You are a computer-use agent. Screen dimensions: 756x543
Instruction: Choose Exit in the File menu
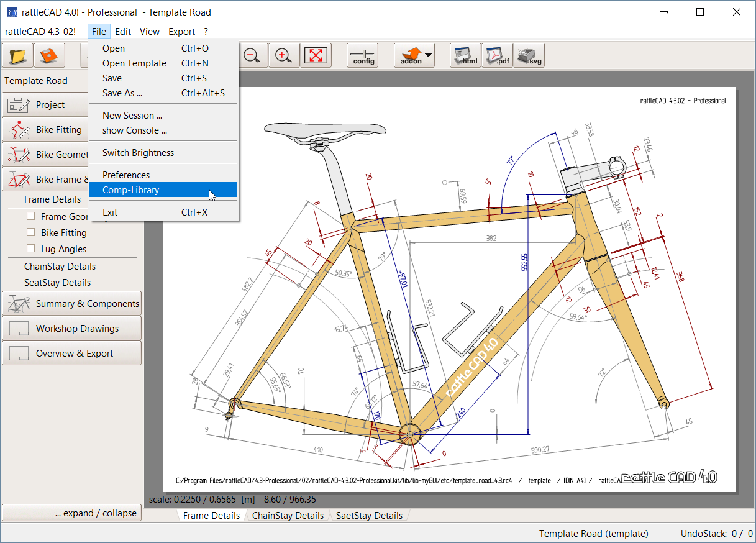(x=164, y=212)
